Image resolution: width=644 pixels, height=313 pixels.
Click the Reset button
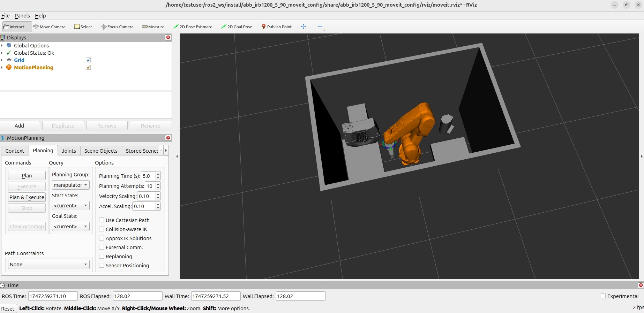(x=8, y=309)
